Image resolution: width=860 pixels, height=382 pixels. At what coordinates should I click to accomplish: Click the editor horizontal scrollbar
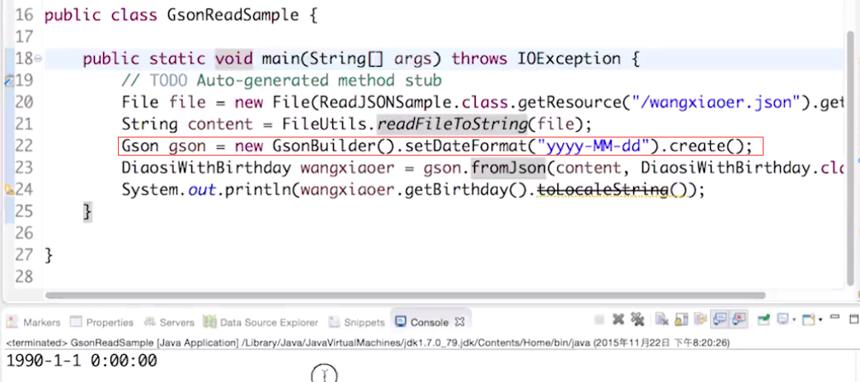click(405, 295)
